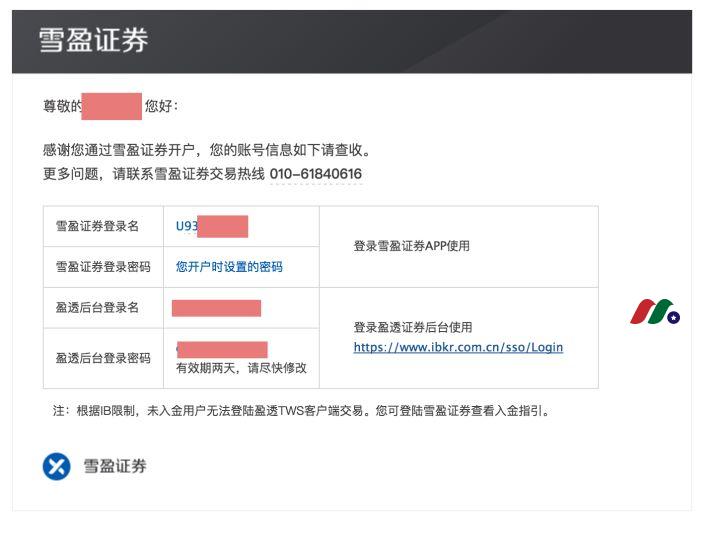The image size is (720, 542).
Task: Click the 更多问题，请联系 line
Action: 202,174
